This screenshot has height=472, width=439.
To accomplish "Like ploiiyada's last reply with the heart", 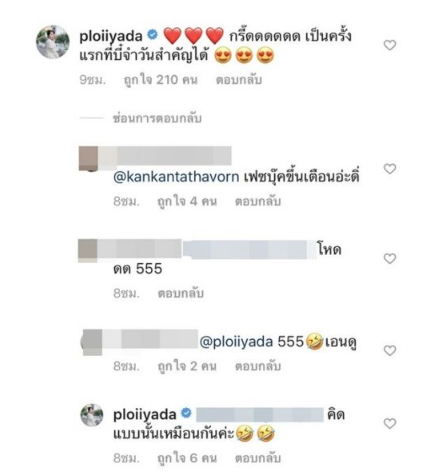I will pos(390,423).
